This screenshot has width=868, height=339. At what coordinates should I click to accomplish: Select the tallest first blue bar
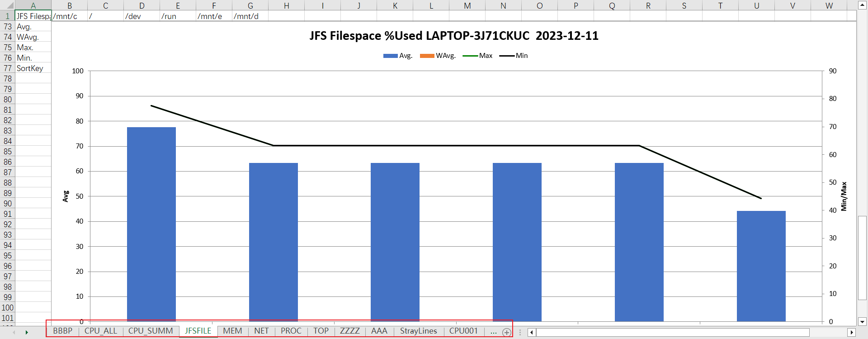coord(151,224)
